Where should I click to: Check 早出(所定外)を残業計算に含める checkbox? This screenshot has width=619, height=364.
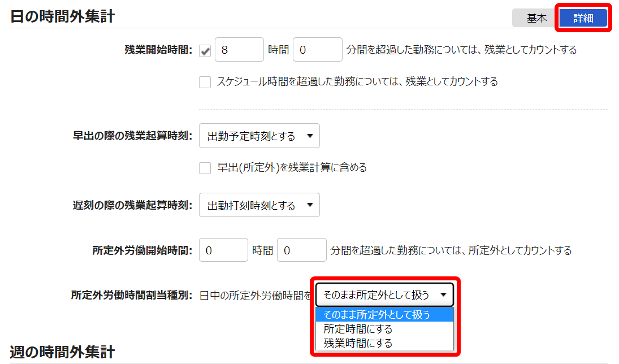tap(205, 168)
